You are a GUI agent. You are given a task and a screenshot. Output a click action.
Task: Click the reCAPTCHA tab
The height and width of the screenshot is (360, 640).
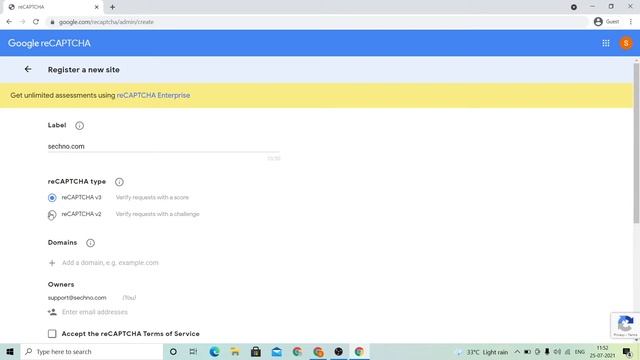(53, 7)
